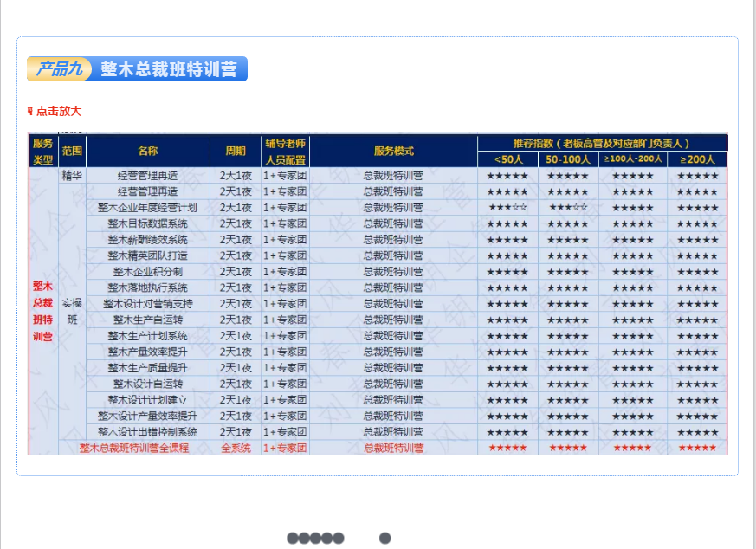Image resolution: width=756 pixels, height=549 pixels.
Task: Click the red '点击放大' zoom link
Action: click(59, 111)
